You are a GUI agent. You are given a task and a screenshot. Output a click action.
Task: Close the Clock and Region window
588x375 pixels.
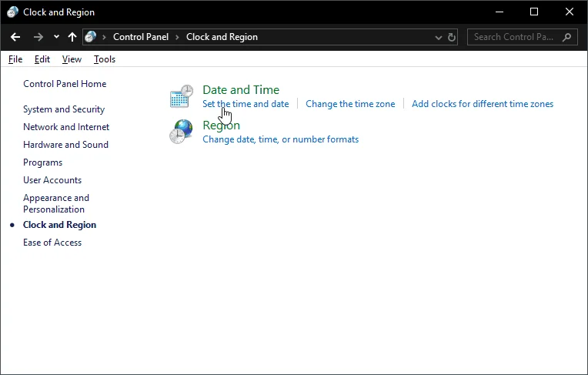pos(570,12)
